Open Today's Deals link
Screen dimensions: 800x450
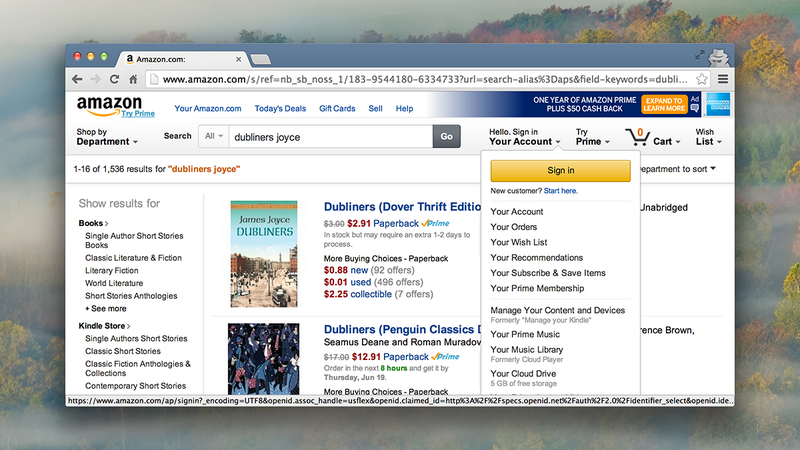pos(280,108)
